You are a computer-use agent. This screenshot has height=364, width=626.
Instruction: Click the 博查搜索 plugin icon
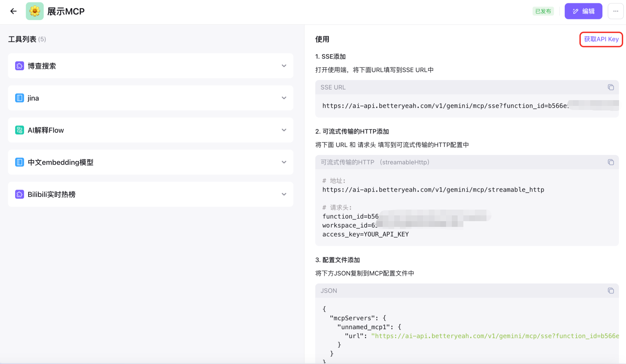[x=19, y=66]
